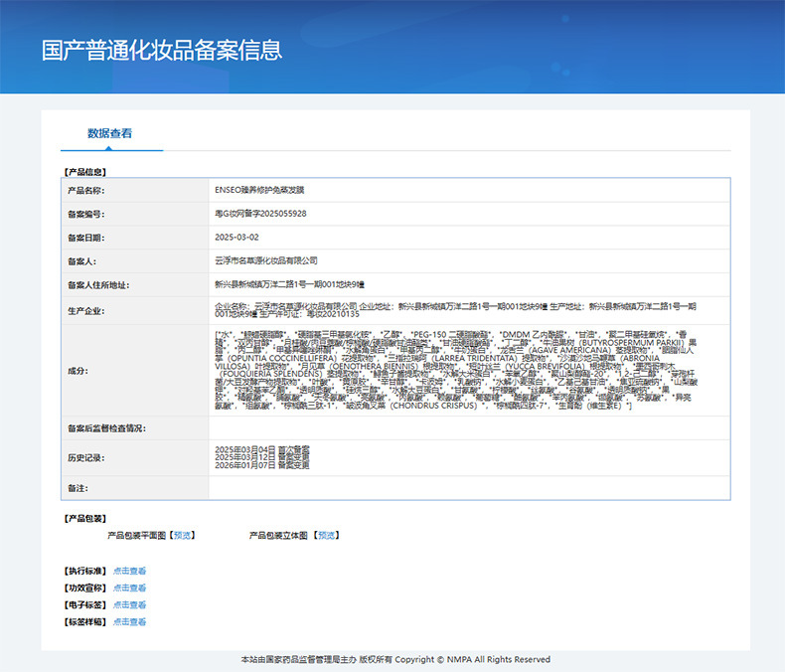
Task: Click the 备案编号 row label
Action: point(86,214)
